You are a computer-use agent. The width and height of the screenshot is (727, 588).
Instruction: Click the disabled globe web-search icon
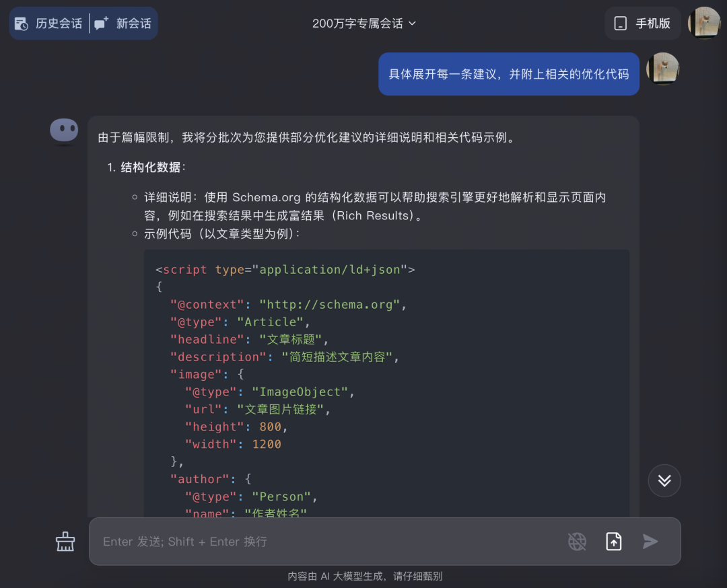coord(577,541)
